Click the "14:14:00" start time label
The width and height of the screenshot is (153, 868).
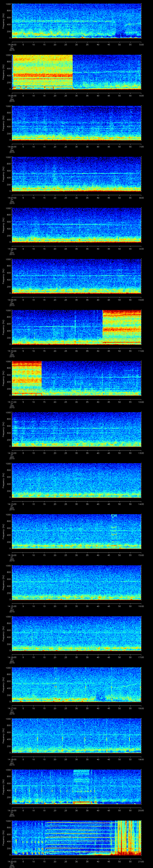pos(12,555)
